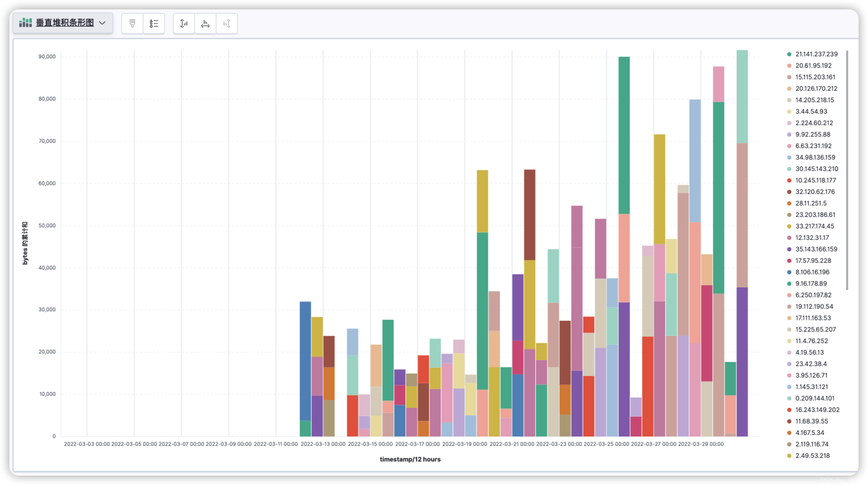Viewport: 868px width, 485px height.
Task: Click the right axis settings icon
Action: pyautogui.click(x=227, y=23)
